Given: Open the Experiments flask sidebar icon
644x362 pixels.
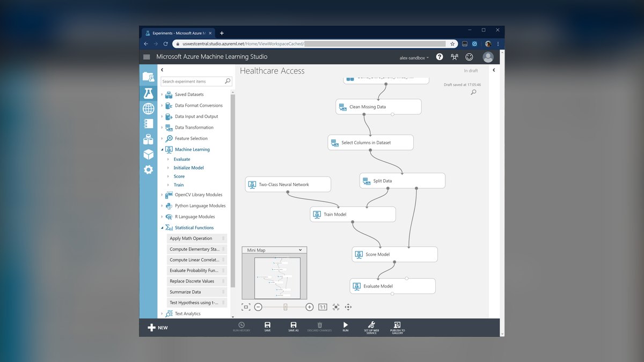Looking at the screenshot, I should 148,93.
